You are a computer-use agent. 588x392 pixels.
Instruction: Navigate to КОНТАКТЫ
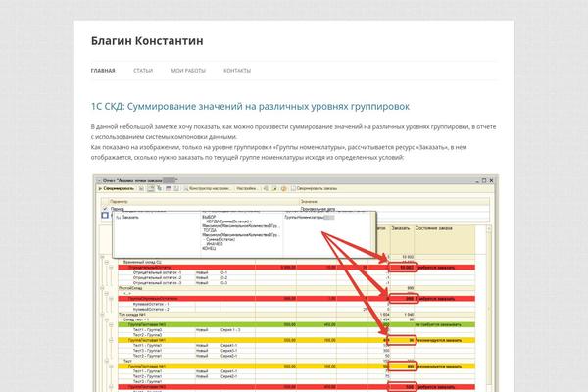pos(237,71)
